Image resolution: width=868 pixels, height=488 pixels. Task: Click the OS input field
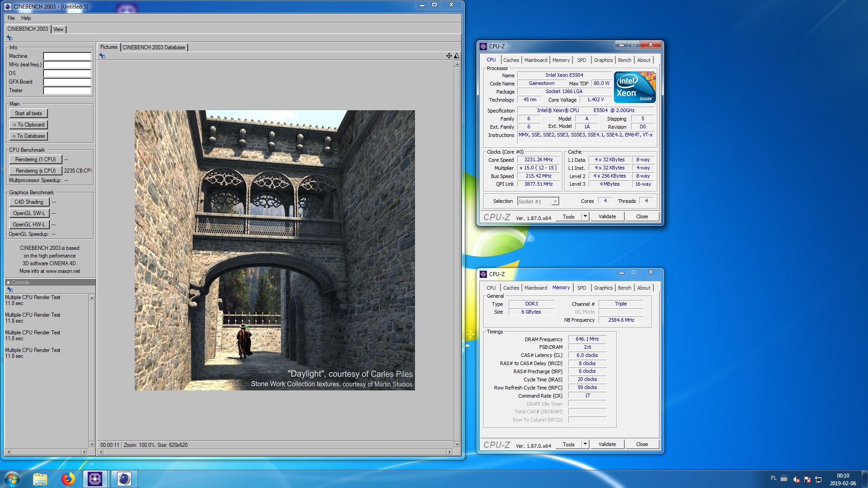pos(67,73)
